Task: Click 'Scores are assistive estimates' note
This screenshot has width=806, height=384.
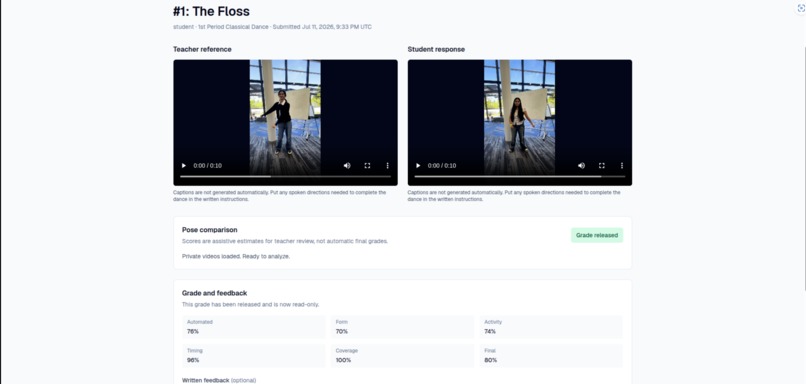Action: [x=285, y=241]
